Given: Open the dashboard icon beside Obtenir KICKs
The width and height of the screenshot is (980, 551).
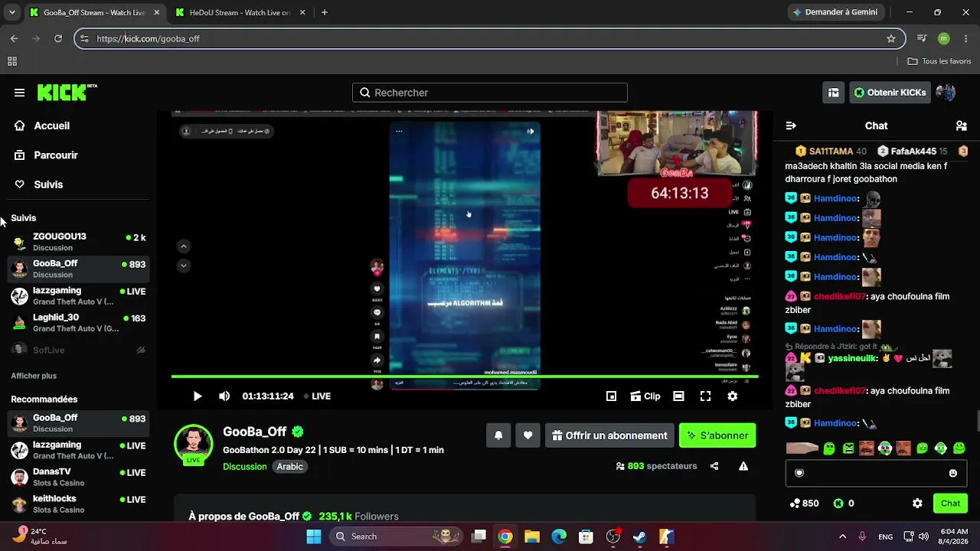Looking at the screenshot, I should coord(833,93).
